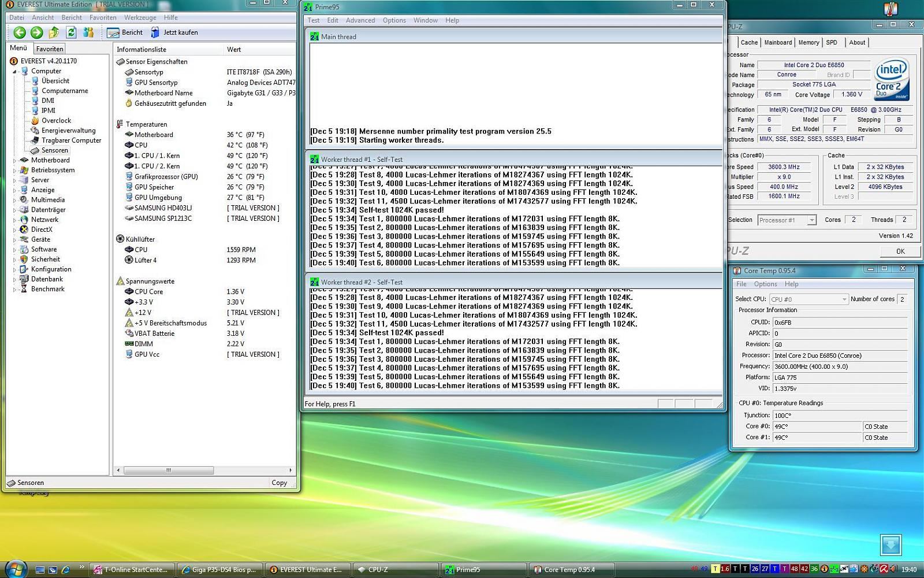Open the Advanced menu in Prime95
This screenshot has height=578, width=924.
[x=360, y=20]
